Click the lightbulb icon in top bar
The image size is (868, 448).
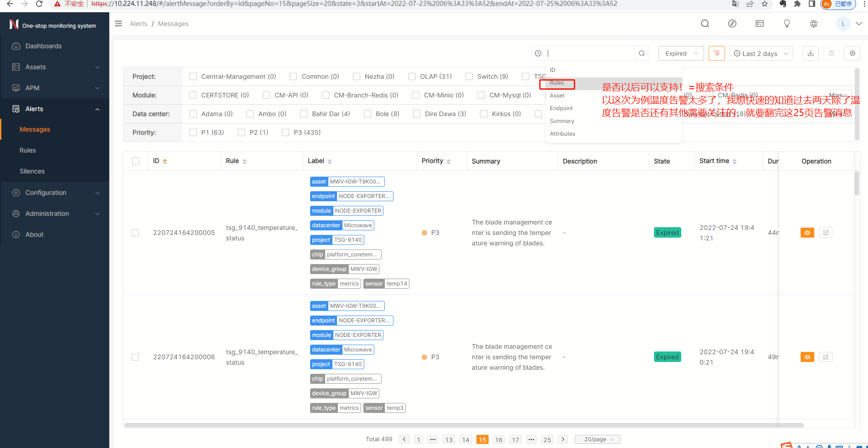786,24
